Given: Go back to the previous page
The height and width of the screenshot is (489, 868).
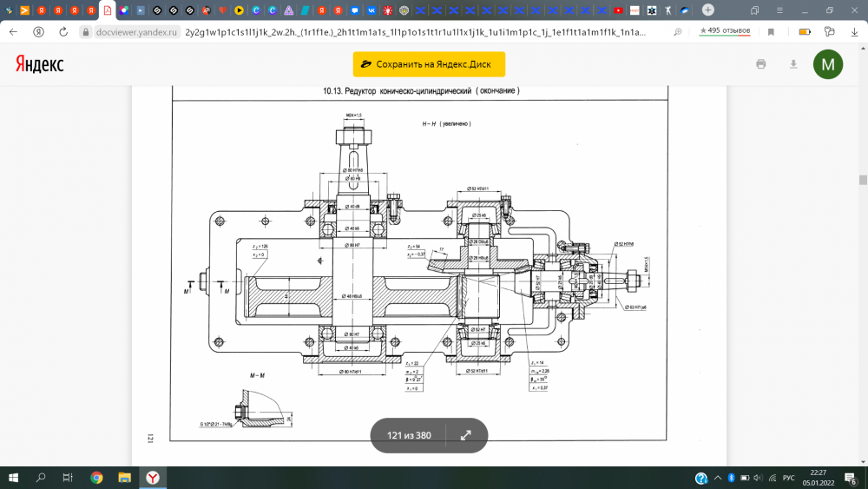Looking at the screenshot, I should [x=13, y=31].
